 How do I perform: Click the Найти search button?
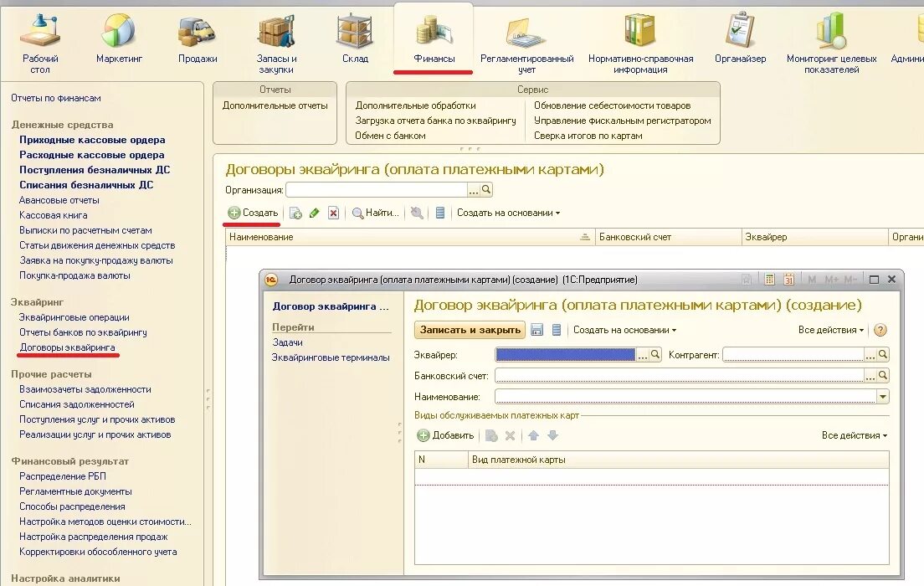click(375, 213)
